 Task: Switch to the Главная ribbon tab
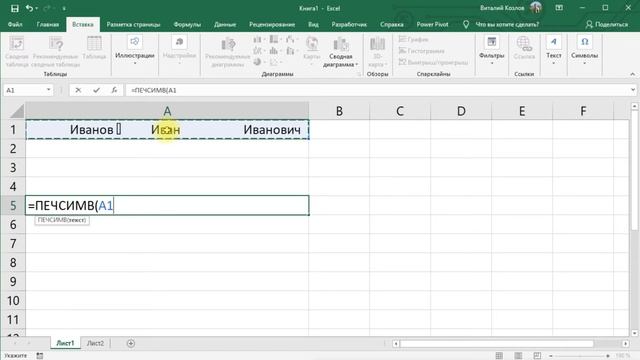(48, 24)
